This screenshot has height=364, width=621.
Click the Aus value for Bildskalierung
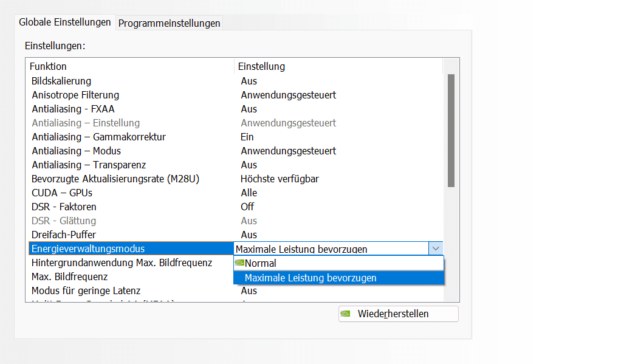pyautogui.click(x=249, y=81)
